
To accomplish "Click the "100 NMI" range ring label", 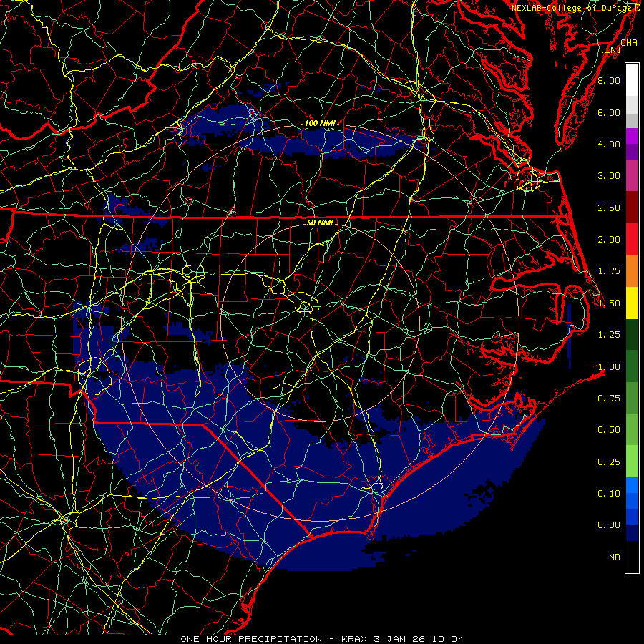I will [320, 123].
